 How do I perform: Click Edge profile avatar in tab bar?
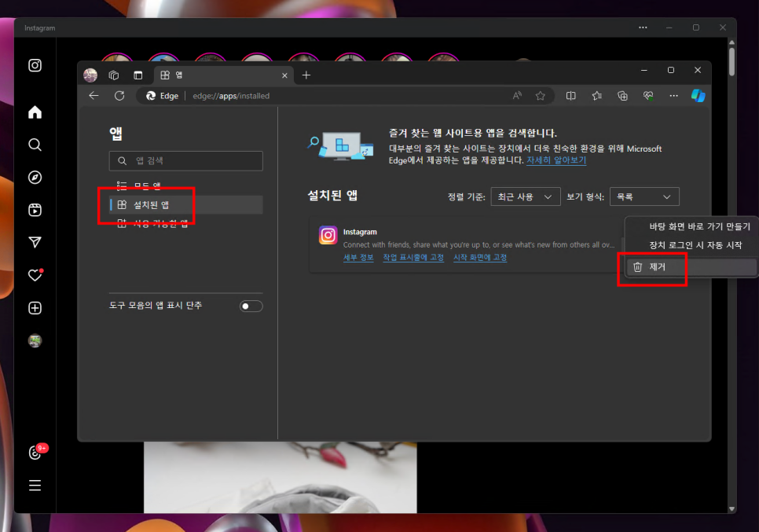pos(90,75)
